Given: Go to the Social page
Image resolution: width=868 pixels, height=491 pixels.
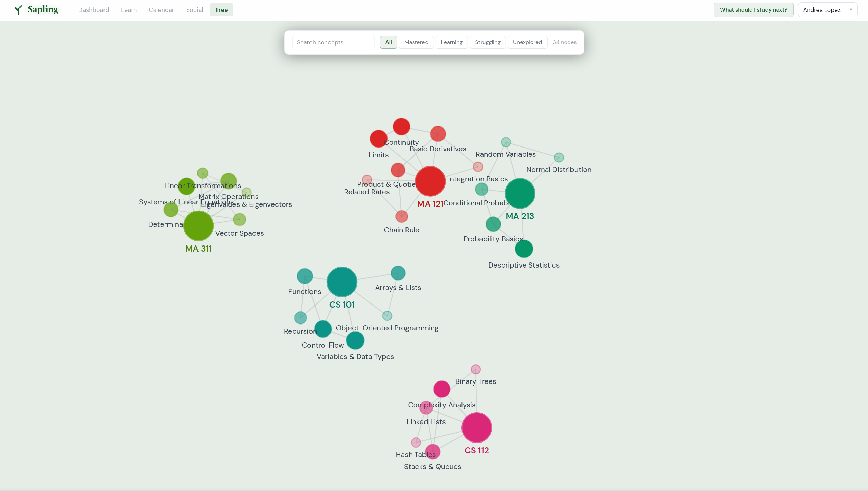Looking at the screenshot, I should [194, 10].
